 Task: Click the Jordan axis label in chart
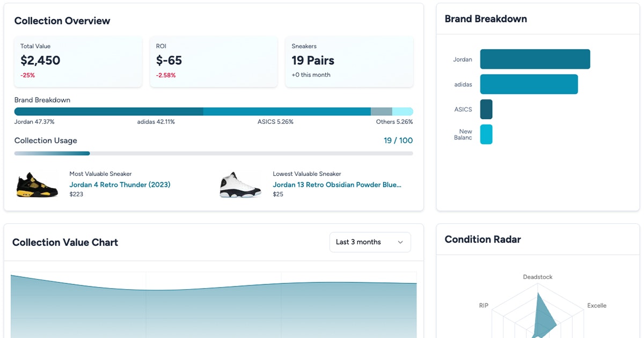(x=463, y=60)
